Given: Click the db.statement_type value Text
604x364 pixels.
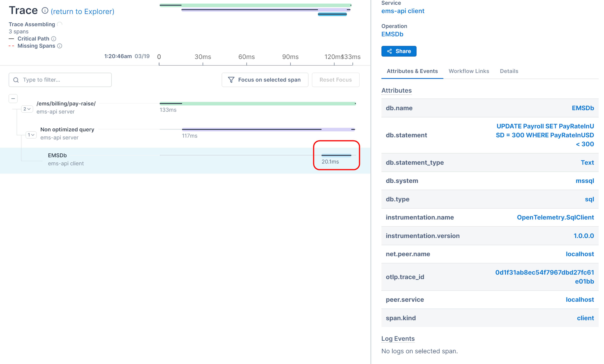Looking at the screenshot, I should (x=587, y=163).
